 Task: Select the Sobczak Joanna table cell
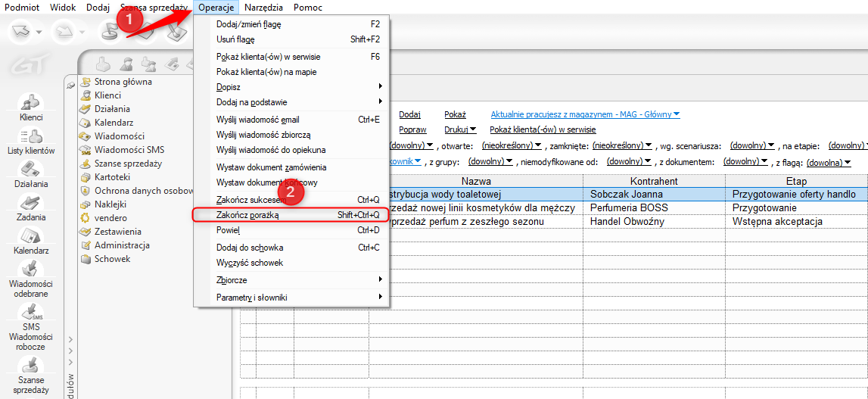655,195
